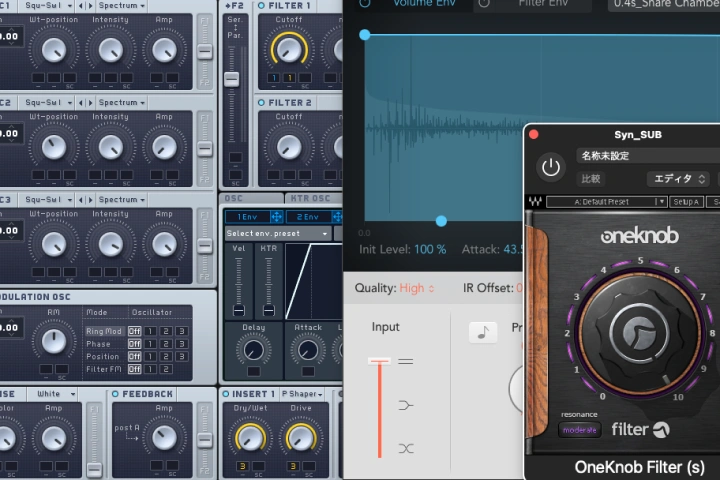This screenshot has width=720, height=480.
Task: Click the RM knob in Modulation OSC
Action: coord(54,341)
